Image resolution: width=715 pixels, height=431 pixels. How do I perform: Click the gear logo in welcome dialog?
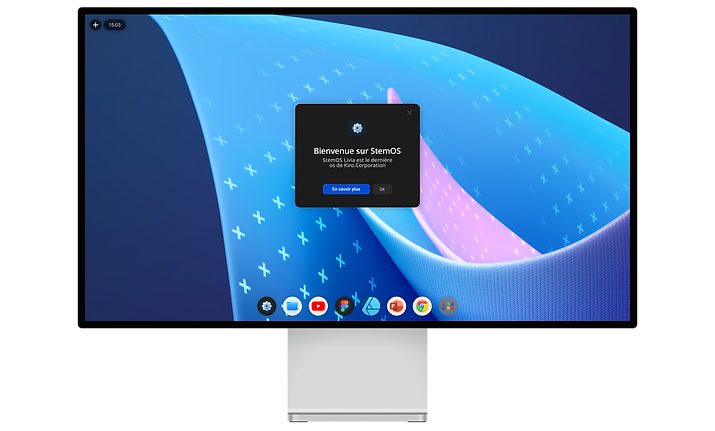pyautogui.click(x=358, y=128)
